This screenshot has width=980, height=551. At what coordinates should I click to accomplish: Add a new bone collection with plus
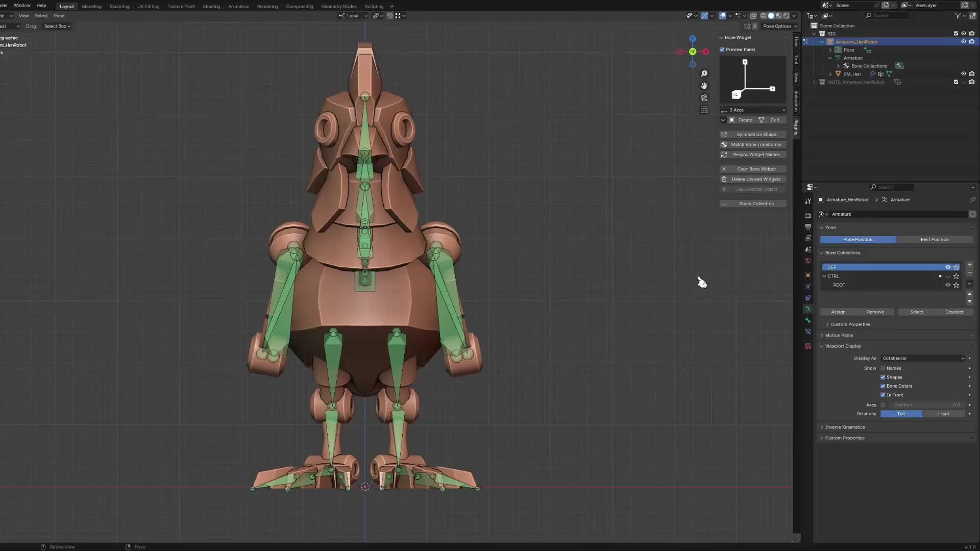point(969,265)
